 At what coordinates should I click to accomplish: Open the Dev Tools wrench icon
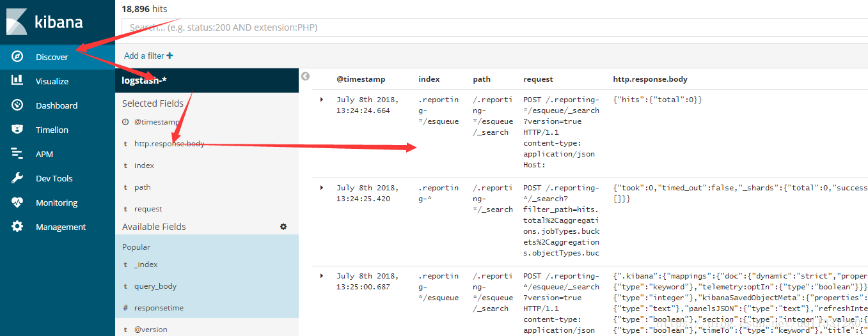pos(17,178)
